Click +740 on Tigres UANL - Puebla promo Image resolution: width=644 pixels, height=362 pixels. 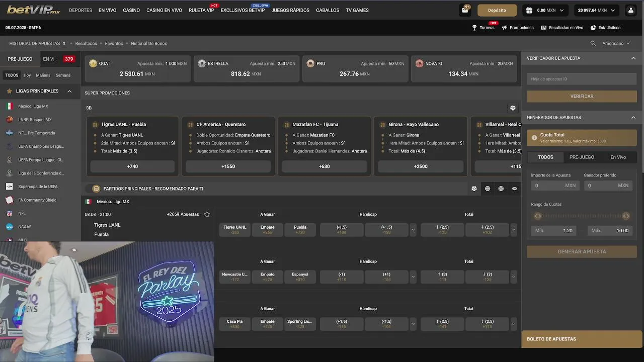[x=132, y=166]
